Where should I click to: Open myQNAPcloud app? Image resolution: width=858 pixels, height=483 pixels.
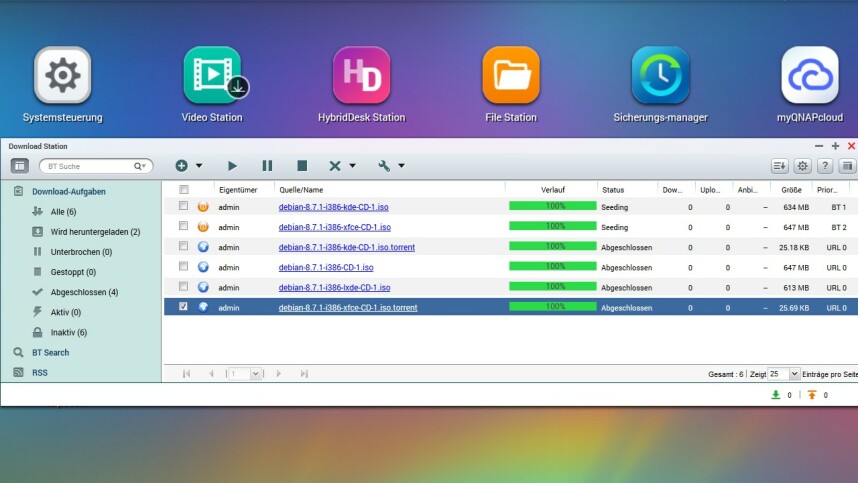[810, 75]
